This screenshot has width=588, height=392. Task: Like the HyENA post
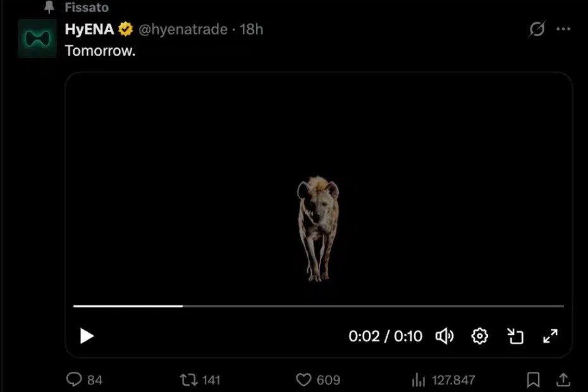coord(304,380)
